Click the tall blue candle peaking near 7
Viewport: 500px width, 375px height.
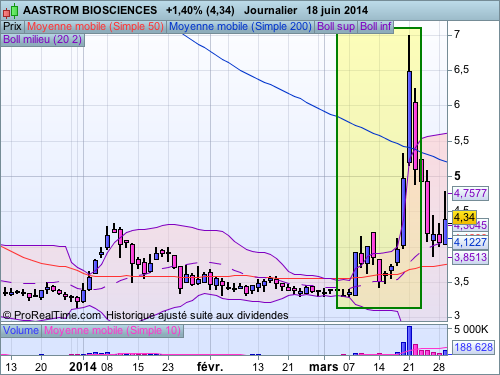coord(409,117)
